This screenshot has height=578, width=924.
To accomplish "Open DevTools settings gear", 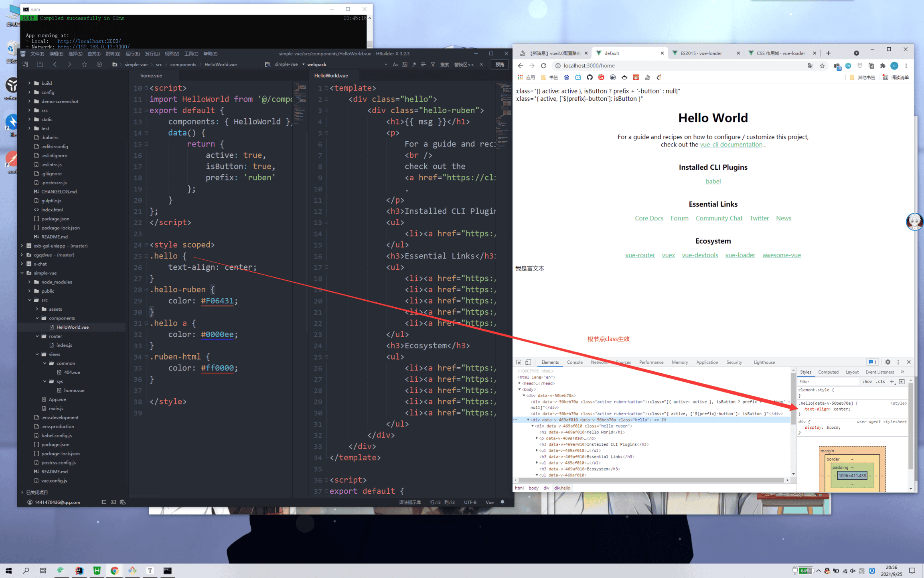I will pyautogui.click(x=888, y=362).
